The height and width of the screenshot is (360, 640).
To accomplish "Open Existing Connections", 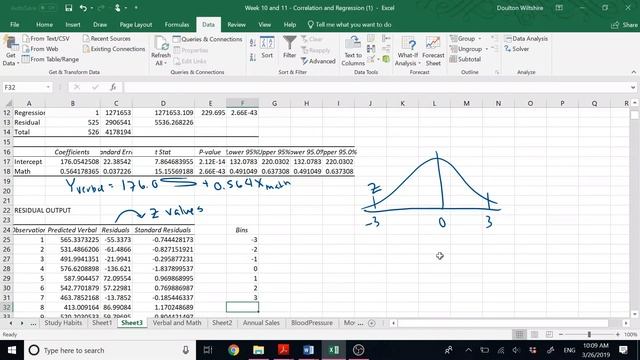I will point(114,49).
